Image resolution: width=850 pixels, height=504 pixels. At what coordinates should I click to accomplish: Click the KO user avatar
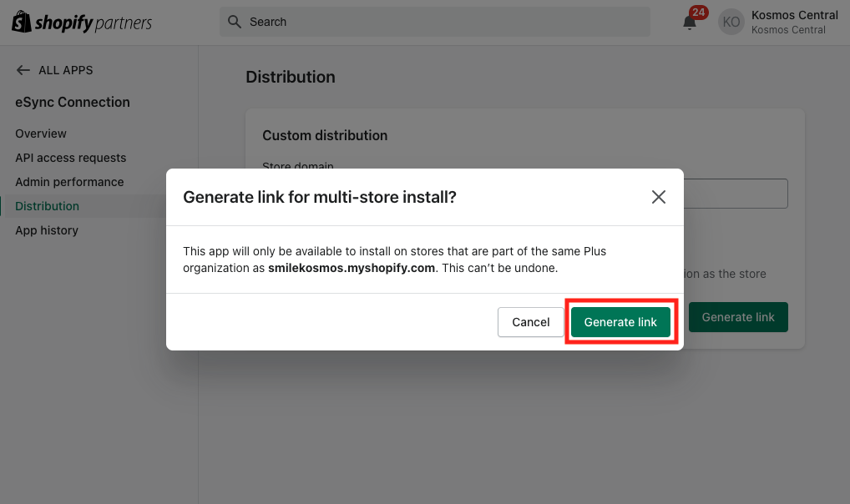(731, 23)
